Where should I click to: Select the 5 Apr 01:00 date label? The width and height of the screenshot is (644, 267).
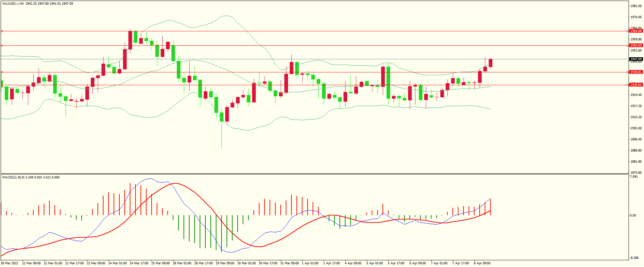pyautogui.click(x=374, y=263)
